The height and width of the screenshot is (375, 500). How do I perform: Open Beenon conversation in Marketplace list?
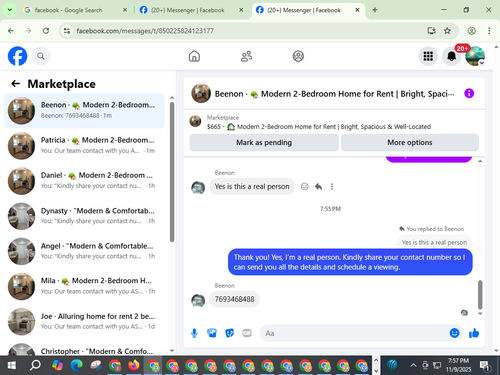click(x=84, y=111)
